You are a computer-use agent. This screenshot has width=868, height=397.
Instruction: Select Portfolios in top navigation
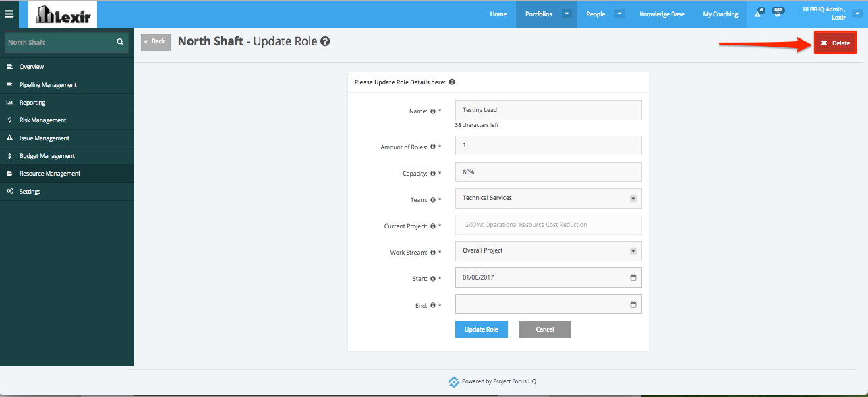538,14
